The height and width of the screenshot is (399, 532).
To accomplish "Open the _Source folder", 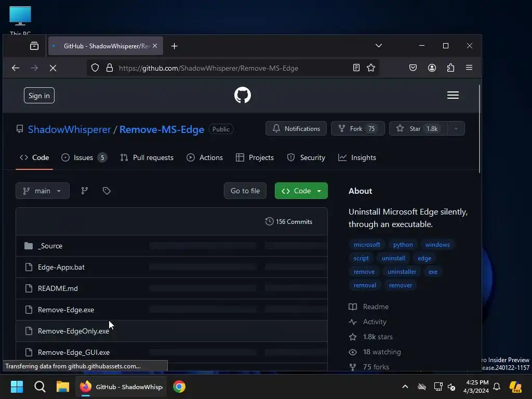I will pyautogui.click(x=50, y=246).
